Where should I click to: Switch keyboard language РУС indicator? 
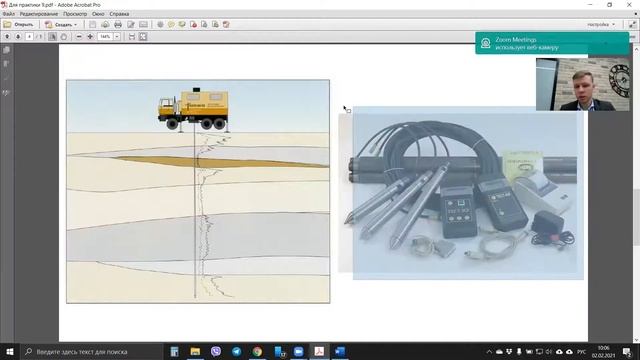click(582, 351)
